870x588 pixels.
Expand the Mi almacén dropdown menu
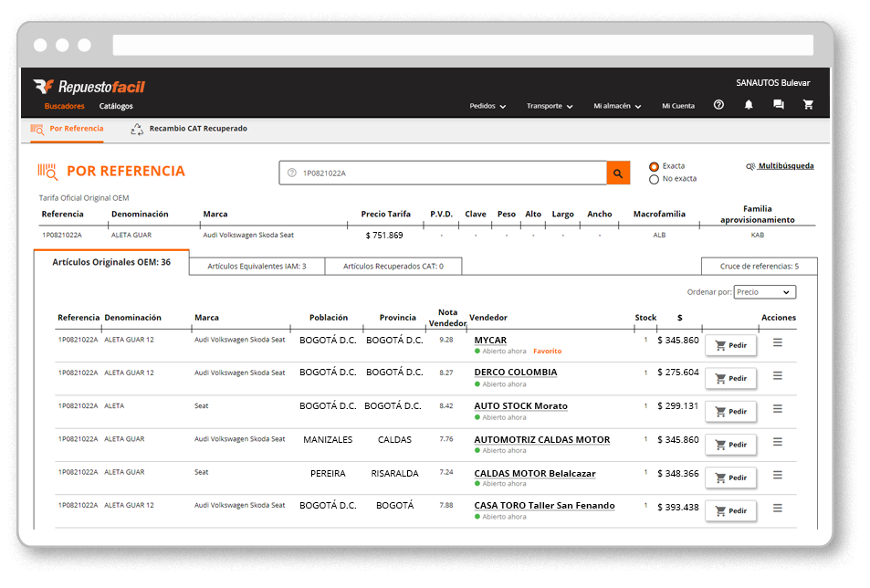pos(617,106)
